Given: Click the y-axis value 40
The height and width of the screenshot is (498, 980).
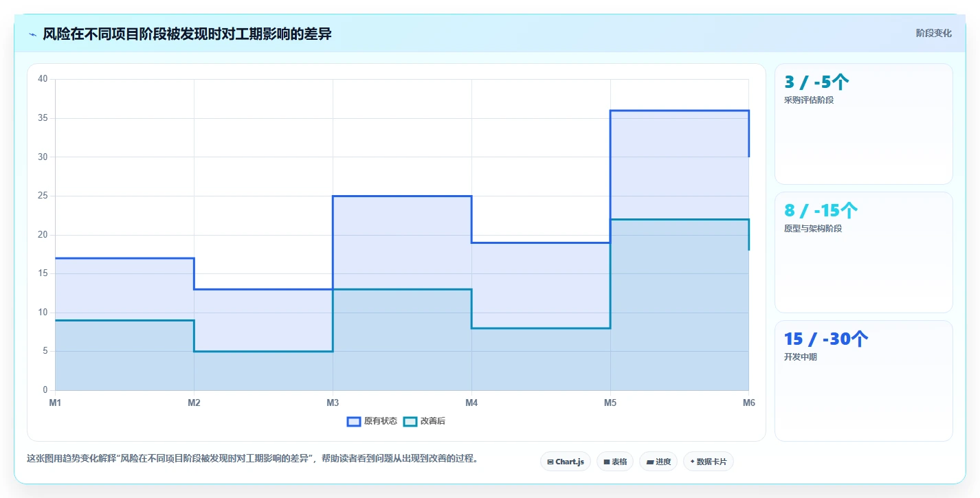Looking at the screenshot, I should click(x=43, y=79).
